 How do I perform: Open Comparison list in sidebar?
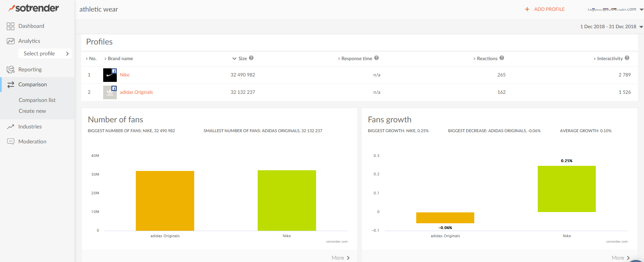coord(37,100)
